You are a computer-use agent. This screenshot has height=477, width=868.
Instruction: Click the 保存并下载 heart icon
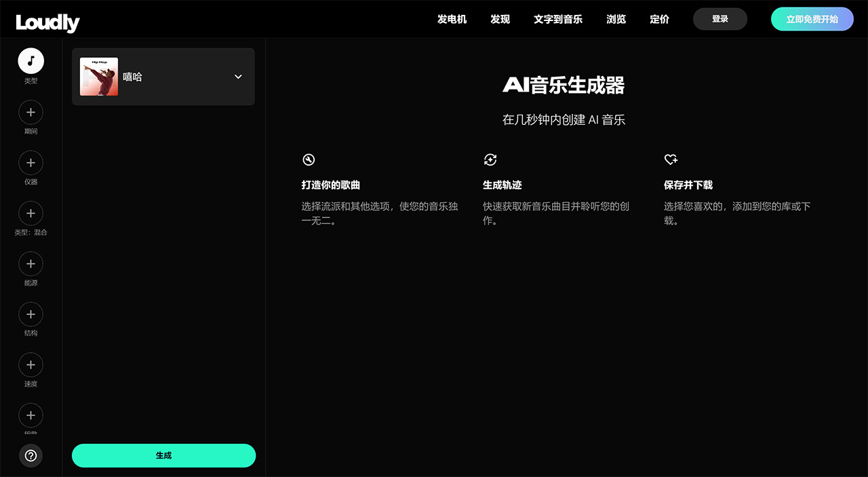click(671, 159)
